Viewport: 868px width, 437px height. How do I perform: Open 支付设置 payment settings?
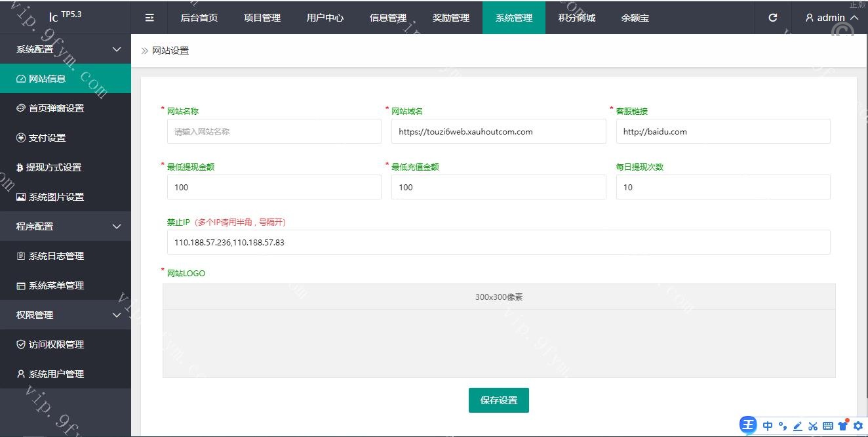[47, 138]
